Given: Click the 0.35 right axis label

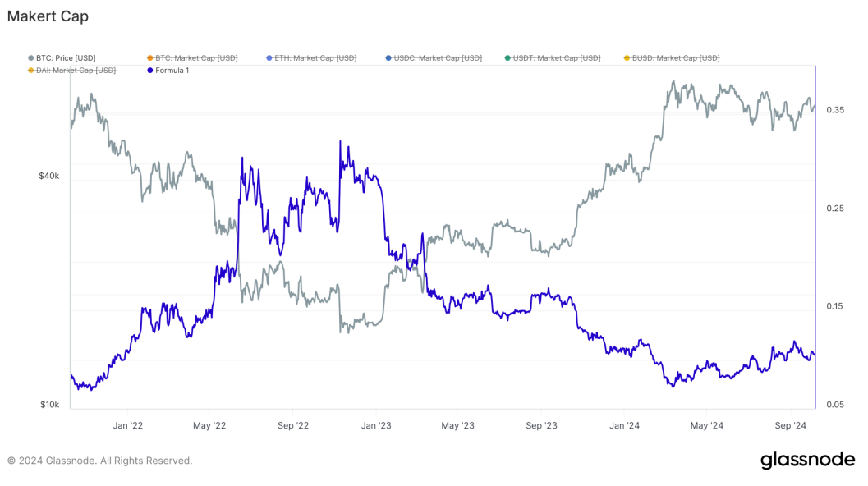Looking at the screenshot, I should 834,110.
